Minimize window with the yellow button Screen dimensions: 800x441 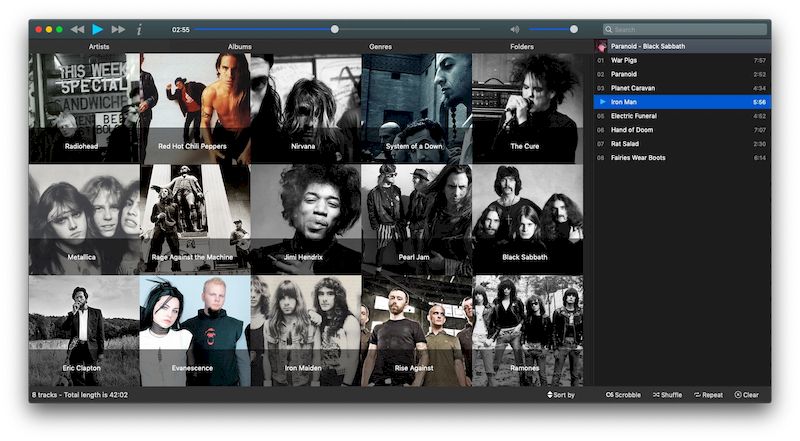(49, 30)
